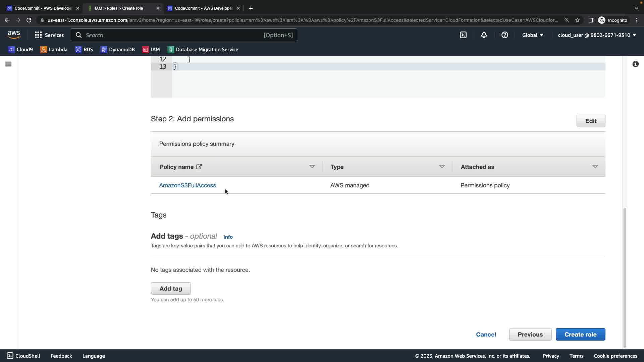Open the AmazonS3FullAccess policy link
Screen dimensions: 644x362
187,185
